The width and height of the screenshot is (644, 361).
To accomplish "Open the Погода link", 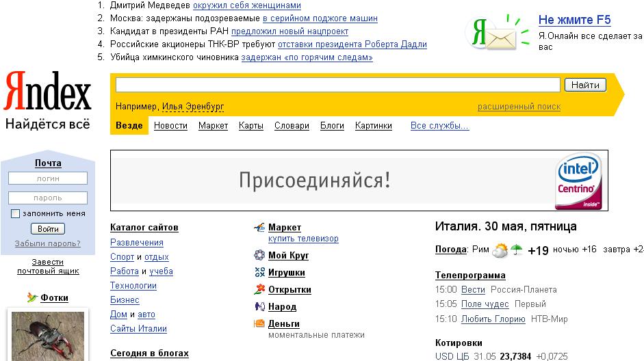I will pyautogui.click(x=451, y=250).
